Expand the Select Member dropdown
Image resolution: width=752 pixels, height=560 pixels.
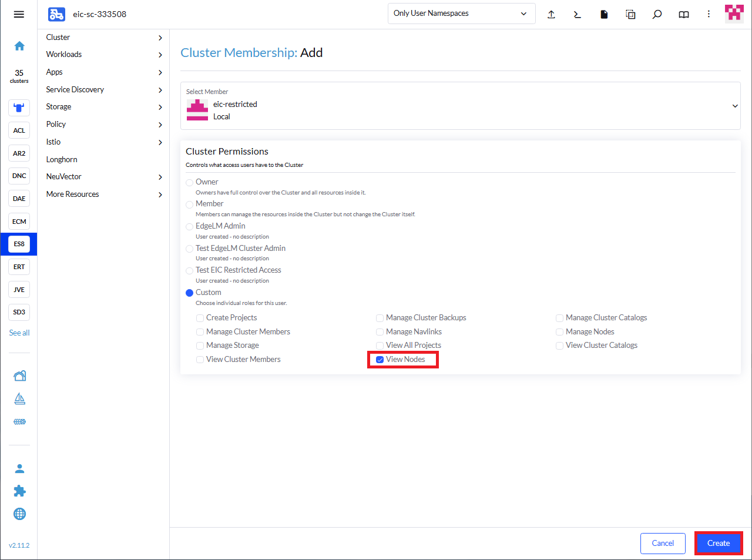coord(734,106)
